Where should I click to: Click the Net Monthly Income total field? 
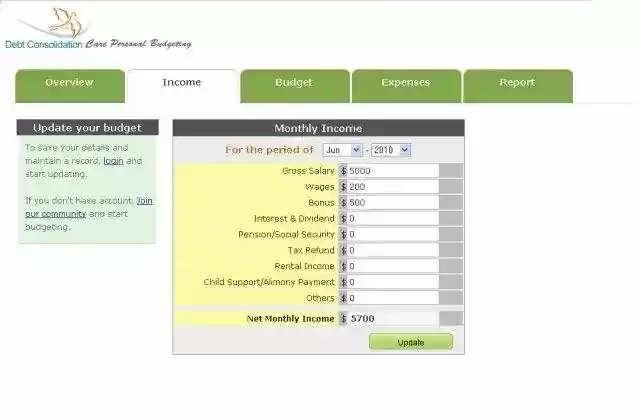pyautogui.click(x=393, y=319)
